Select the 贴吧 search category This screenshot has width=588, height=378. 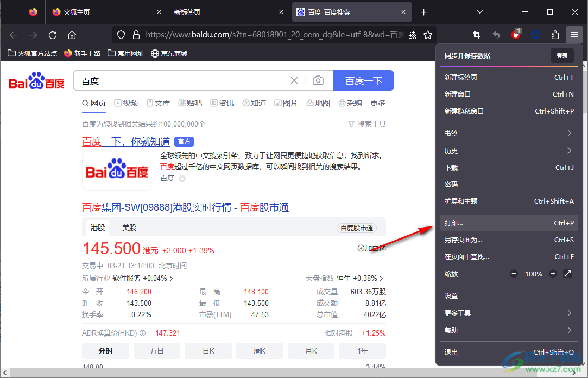pyautogui.click(x=190, y=103)
